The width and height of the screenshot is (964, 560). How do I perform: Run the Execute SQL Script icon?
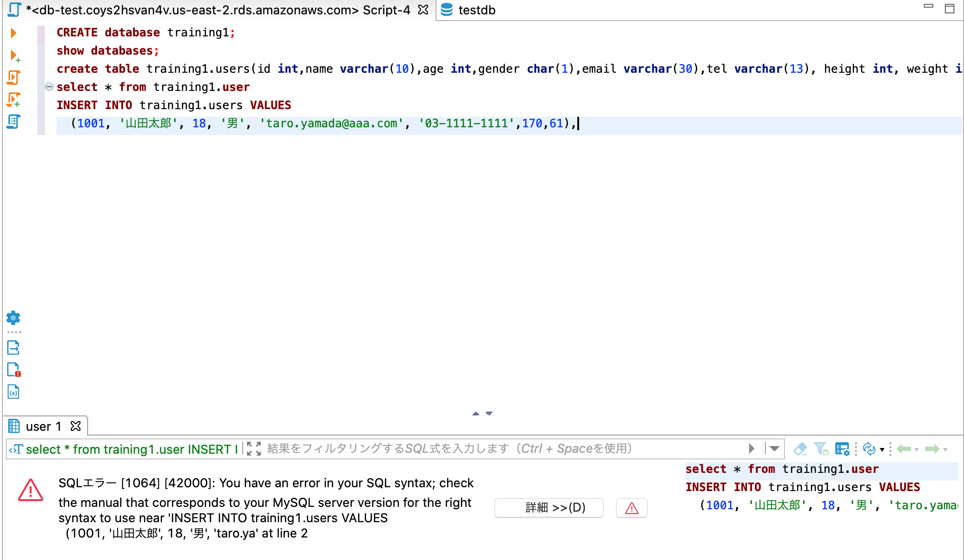13,78
